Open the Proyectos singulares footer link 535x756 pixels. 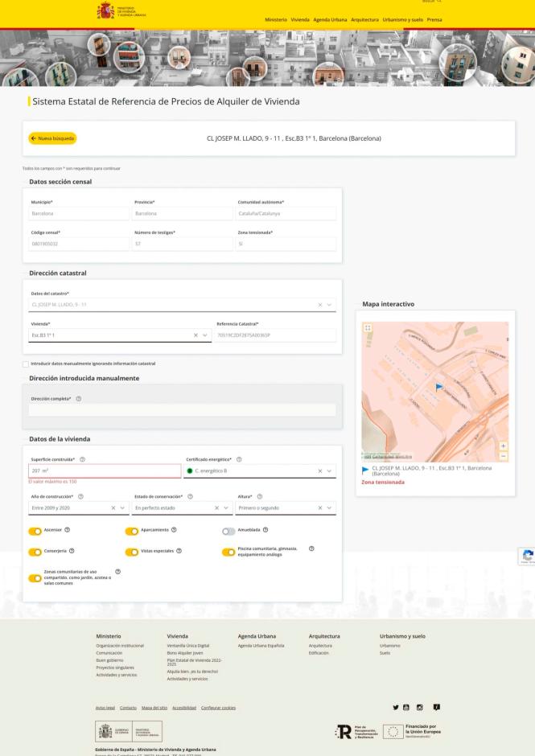pyautogui.click(x=115, y=668)
